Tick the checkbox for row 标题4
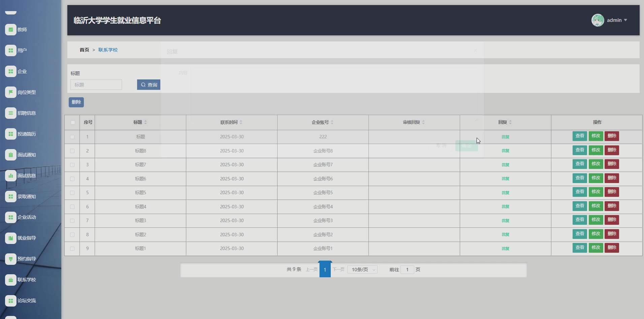The image size is (644, 319). pyautogui.click(x=72, y=207)
